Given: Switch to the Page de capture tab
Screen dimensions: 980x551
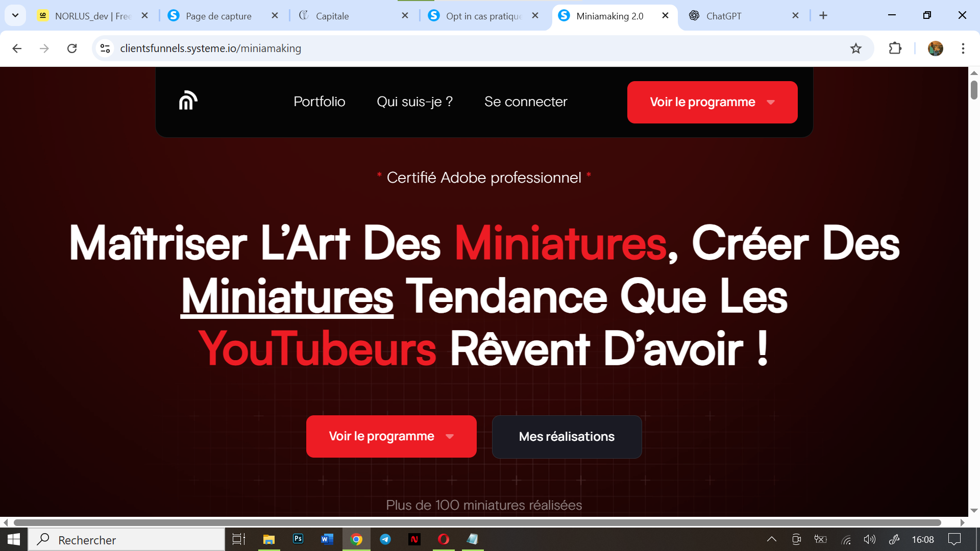Looking at the screenshot, I should 218,16.
